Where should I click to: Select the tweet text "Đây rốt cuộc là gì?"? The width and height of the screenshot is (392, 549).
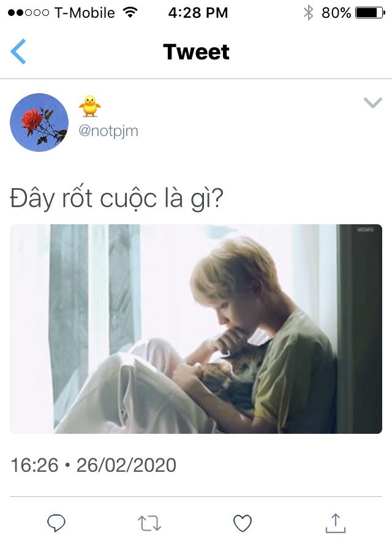[x=116, y=198]
